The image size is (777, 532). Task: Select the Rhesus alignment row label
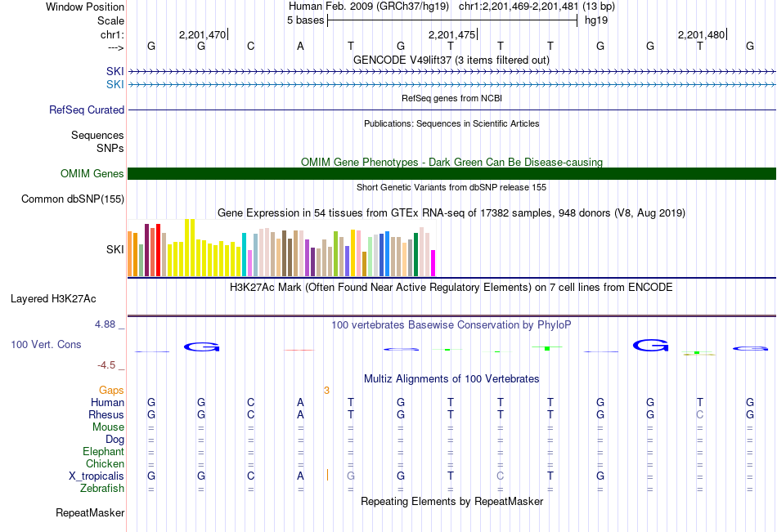click(106, 415)
